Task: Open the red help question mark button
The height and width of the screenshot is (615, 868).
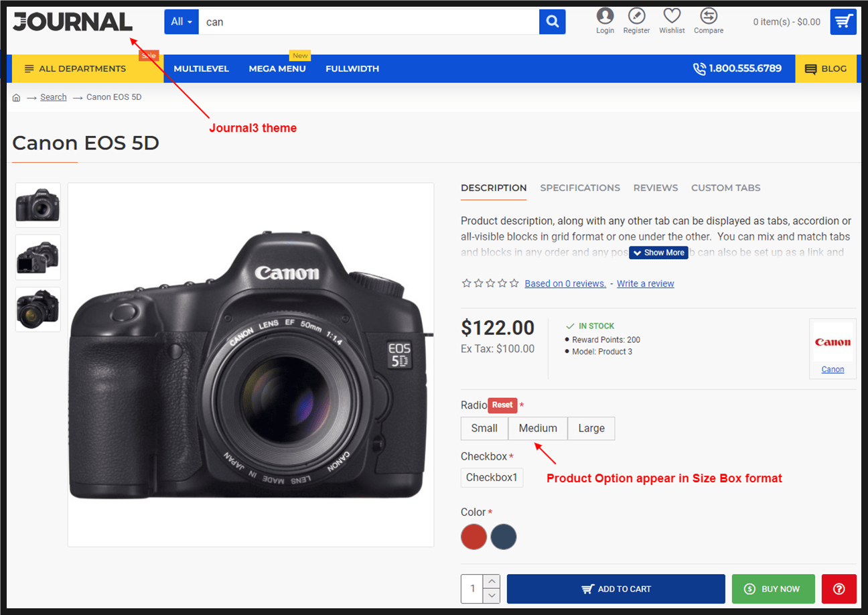Action: click(x=839, y=588)
